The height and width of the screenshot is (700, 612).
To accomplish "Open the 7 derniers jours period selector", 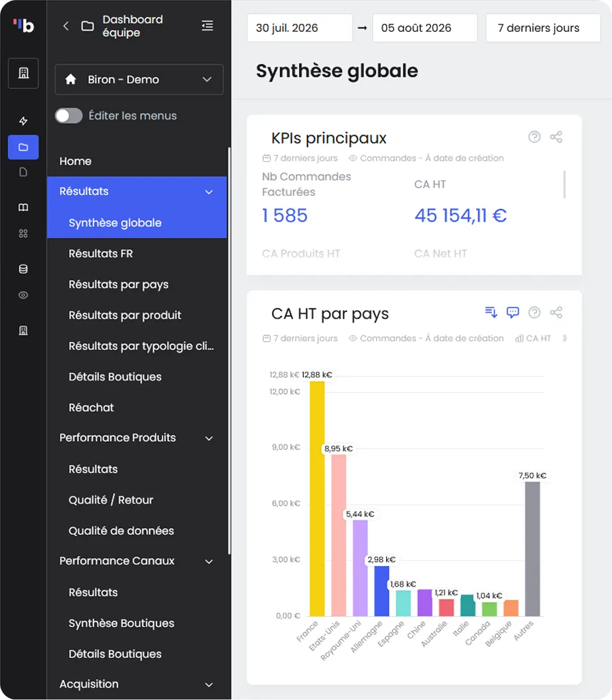I will click(x=543, y=28).
